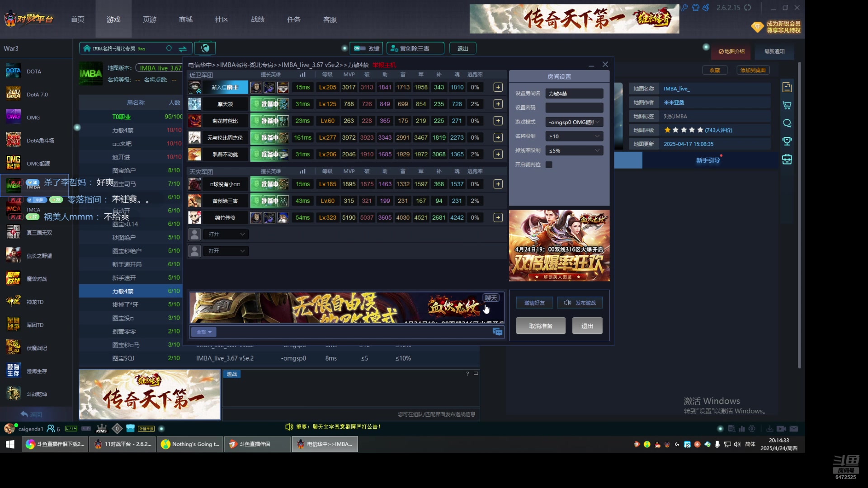Screen dimensions: 868x488
Task: Open the 商城 tab
Action: (x=186, y=19)
